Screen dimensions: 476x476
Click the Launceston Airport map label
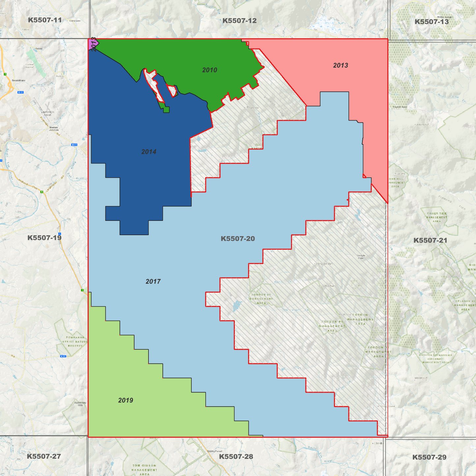(x=48, y=113)
